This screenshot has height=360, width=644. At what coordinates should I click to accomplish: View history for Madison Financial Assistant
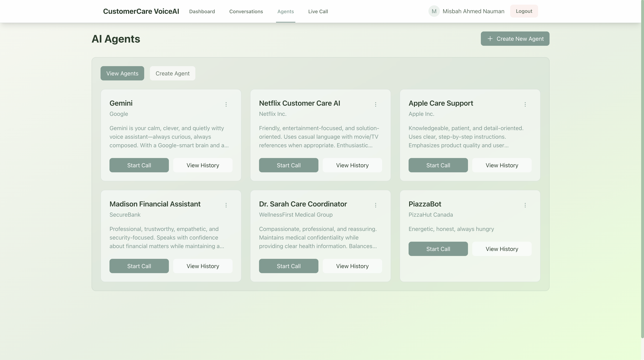pyautogui.click(x=203, y=266)
